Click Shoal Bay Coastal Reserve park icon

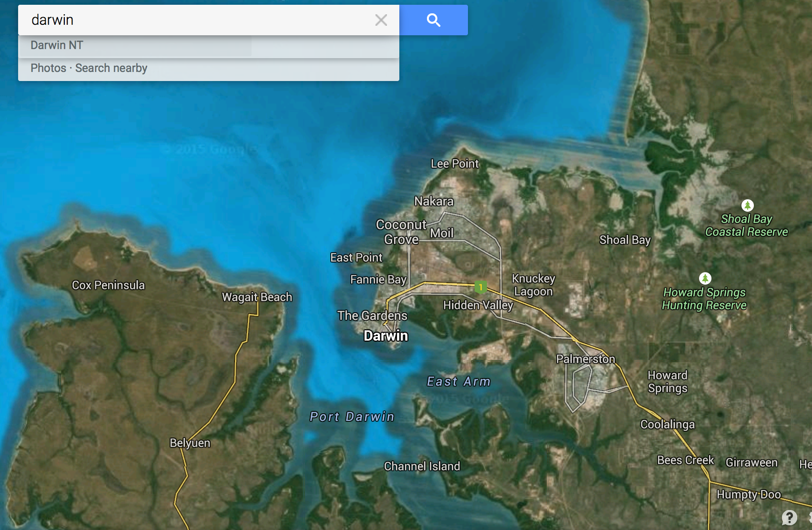pyautogui.click(x=747, y=205)
